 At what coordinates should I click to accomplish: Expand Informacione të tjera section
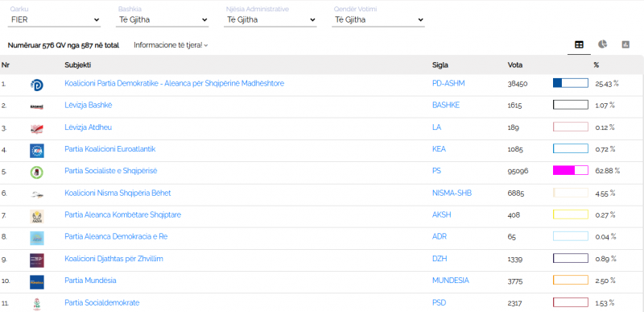coord(171,45)
